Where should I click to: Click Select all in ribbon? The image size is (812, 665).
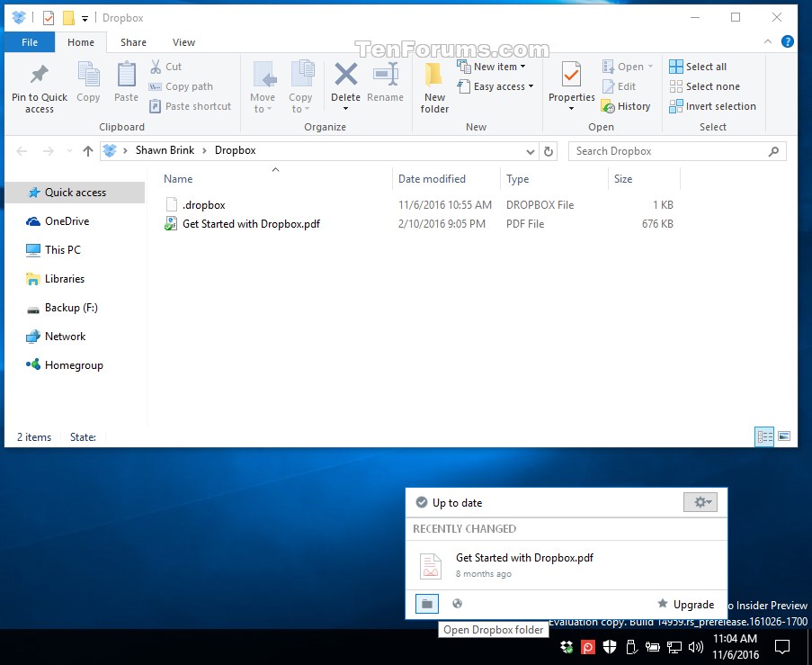click(x=698, y=67)
